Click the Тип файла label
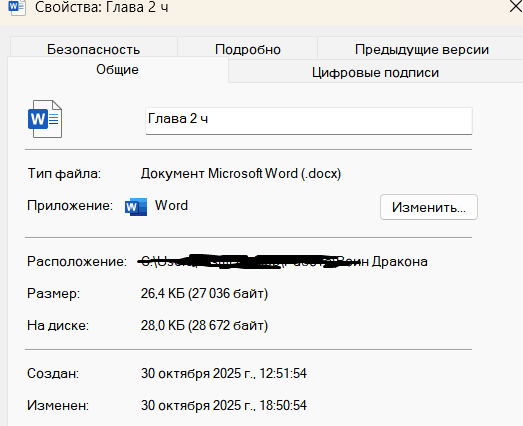This screenshot has height=426, width=523. tap(64, 173)
